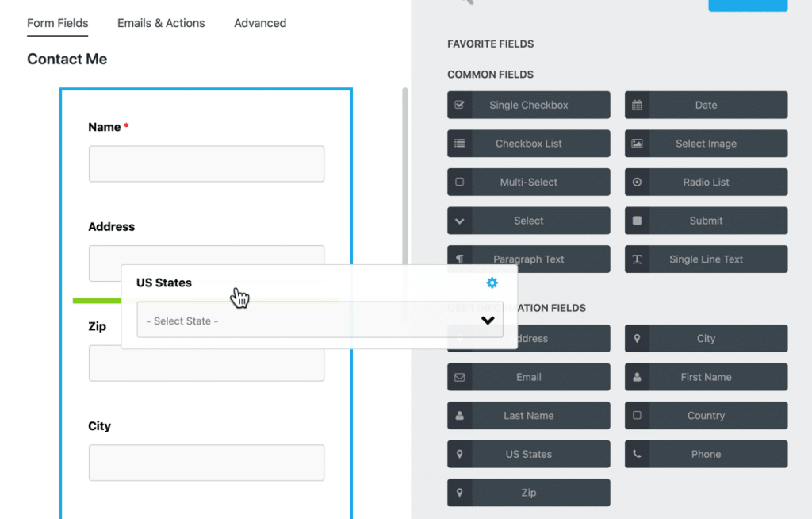Click the magnifier search icon at top

[x=469, y=4]
